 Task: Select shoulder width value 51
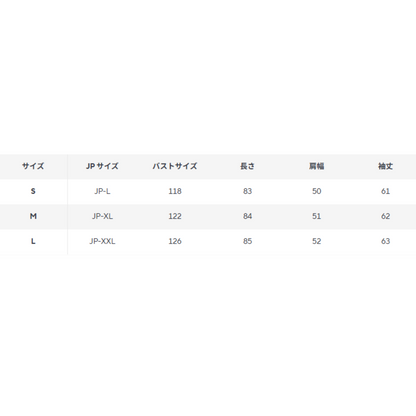click(x=317, y=216)
